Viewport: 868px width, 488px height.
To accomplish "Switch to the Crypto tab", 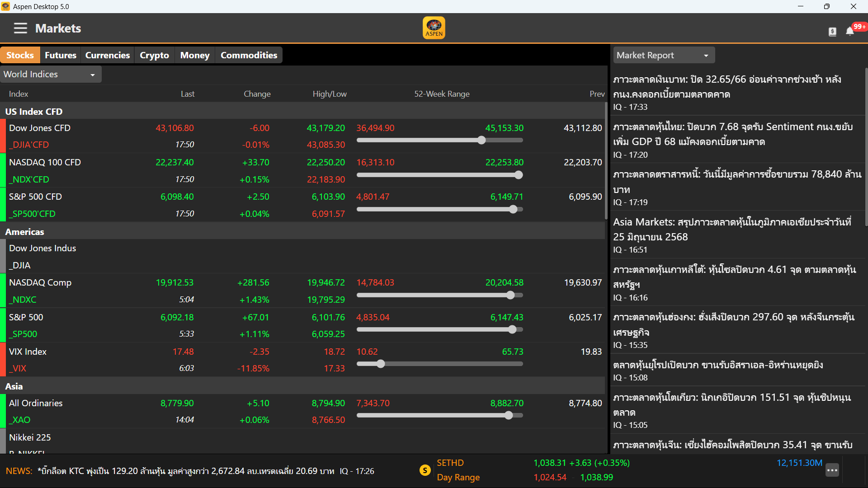I will tap(154, 55).
